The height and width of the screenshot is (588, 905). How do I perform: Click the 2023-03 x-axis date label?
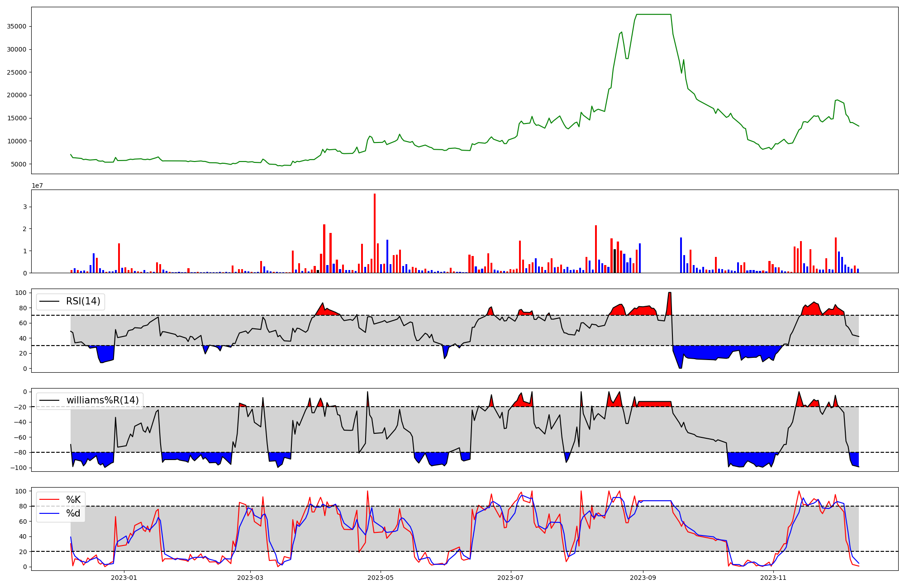pyautogui.click(x=250, y=578)
